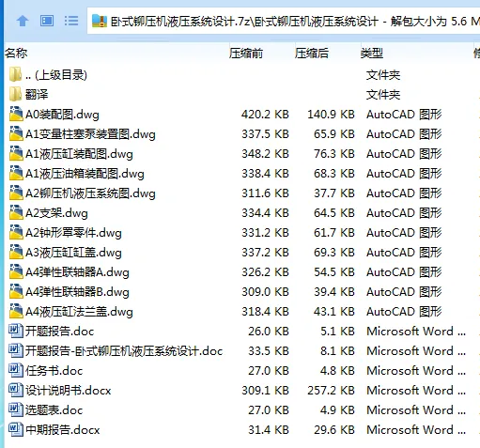Viewport: 480px width, 448px height.
Task: Click file name A2支架.dwg
Action: (56, 213)
